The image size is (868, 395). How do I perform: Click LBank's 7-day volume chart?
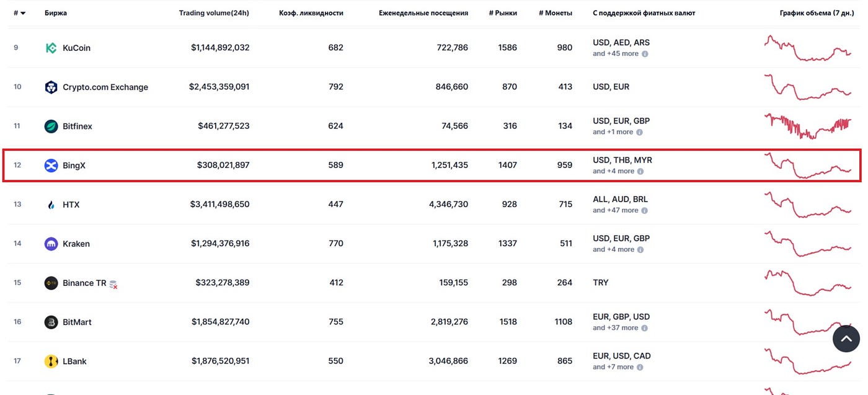pyautogui.click(x=808, y=361)
